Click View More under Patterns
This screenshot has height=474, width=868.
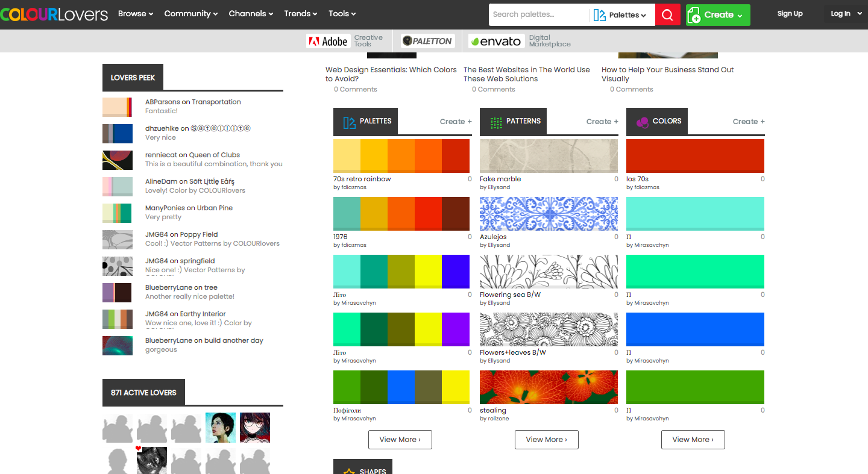coord(547,440)
